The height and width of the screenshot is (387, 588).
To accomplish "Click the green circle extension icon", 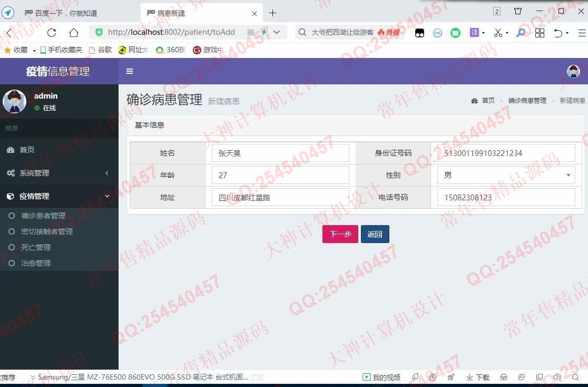I will [455, 33].
